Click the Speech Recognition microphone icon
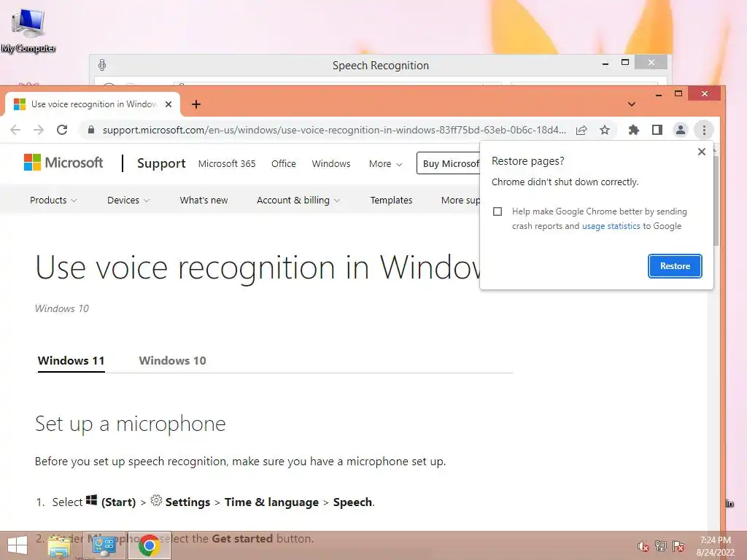Viewport: 747px width, 560px height. pos(102,65)
